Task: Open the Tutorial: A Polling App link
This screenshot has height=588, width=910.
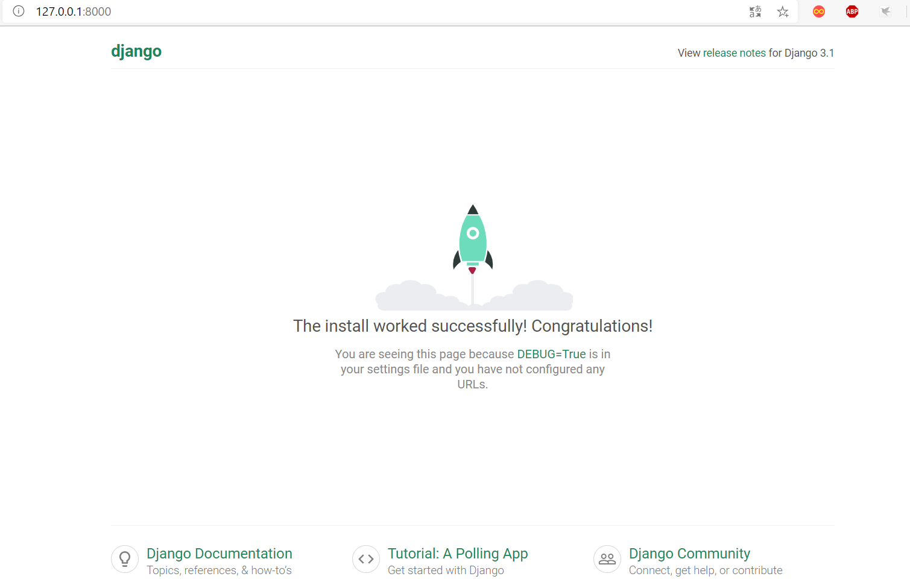Action: coord(458,554)
